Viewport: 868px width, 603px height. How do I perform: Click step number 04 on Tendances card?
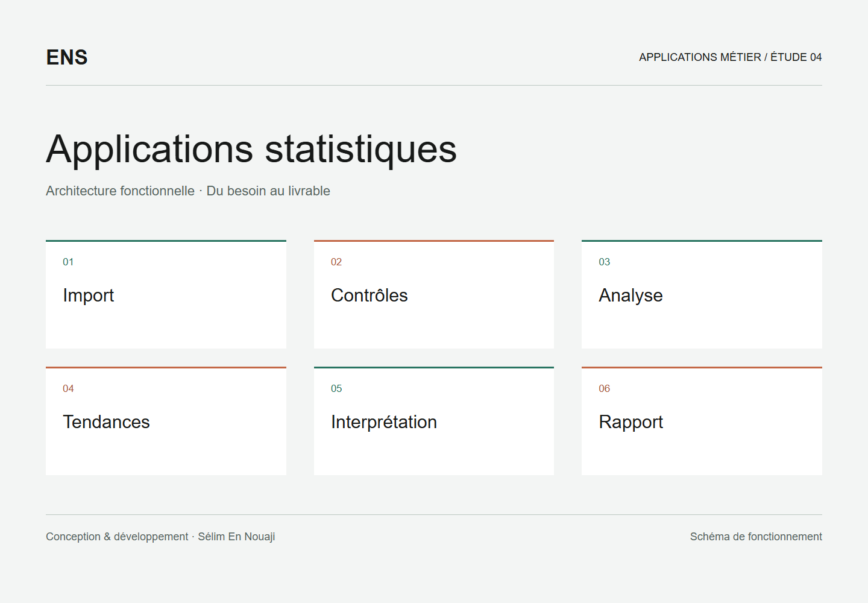[68, 388]
